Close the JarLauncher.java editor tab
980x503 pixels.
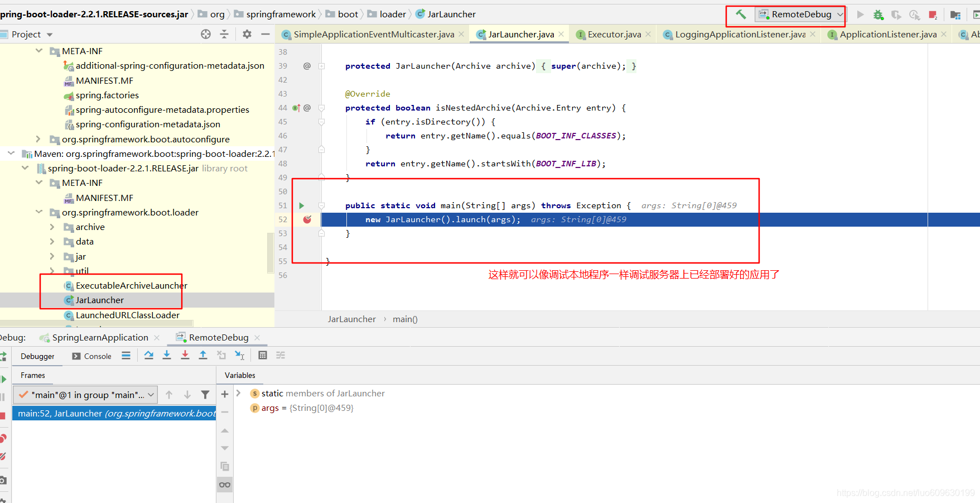click(561, 34)
